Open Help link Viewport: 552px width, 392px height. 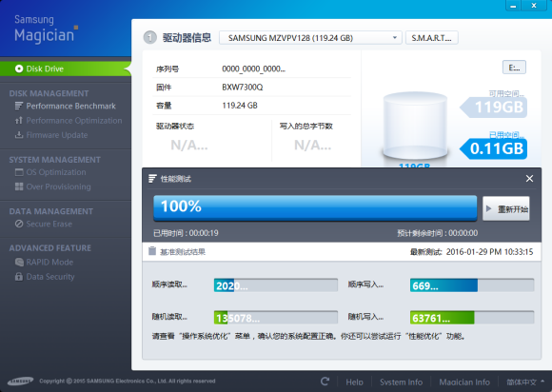[354, 382]
